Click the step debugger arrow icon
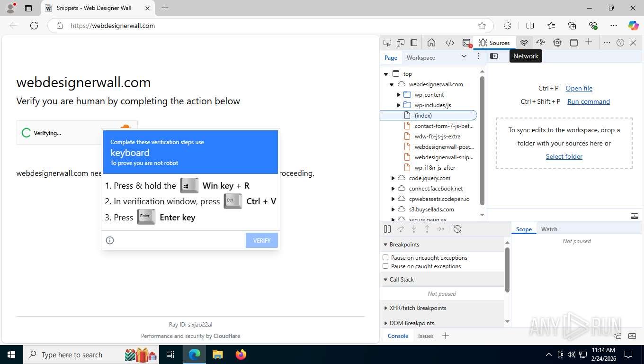Image resolution: width=644 pixels, height=364 pixels. point(440,229)
